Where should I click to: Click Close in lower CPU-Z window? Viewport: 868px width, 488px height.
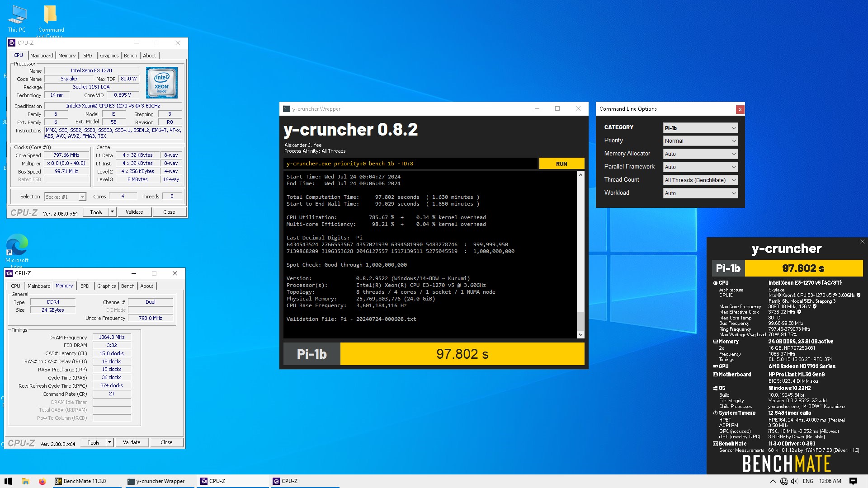click(x=166, y=442)
